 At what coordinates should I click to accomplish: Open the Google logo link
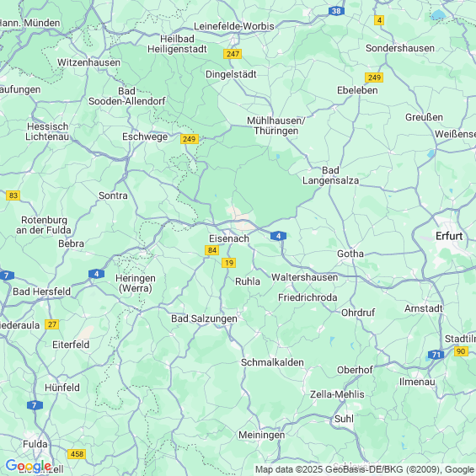29,466
